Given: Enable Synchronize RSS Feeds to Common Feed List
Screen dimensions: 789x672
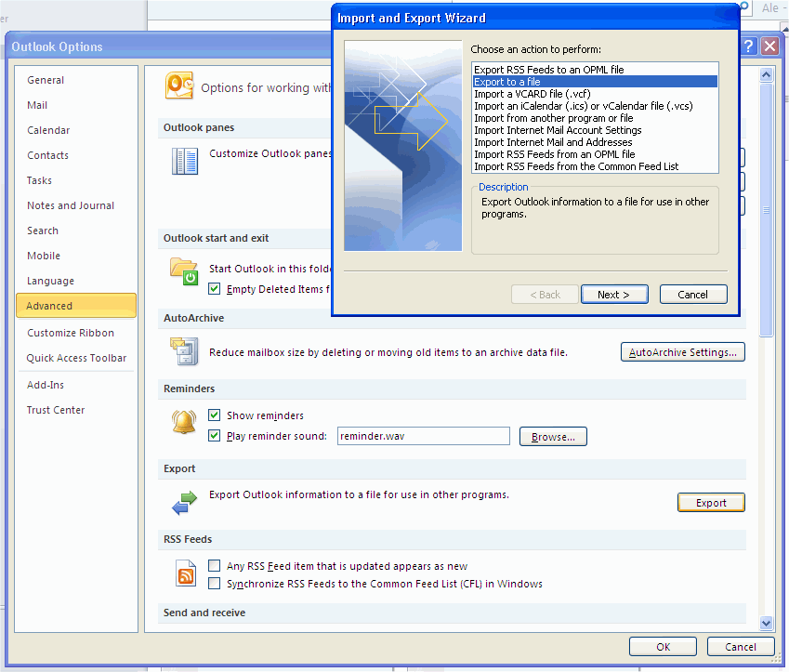Looking at the screenshot, I should tap(215, 583).
